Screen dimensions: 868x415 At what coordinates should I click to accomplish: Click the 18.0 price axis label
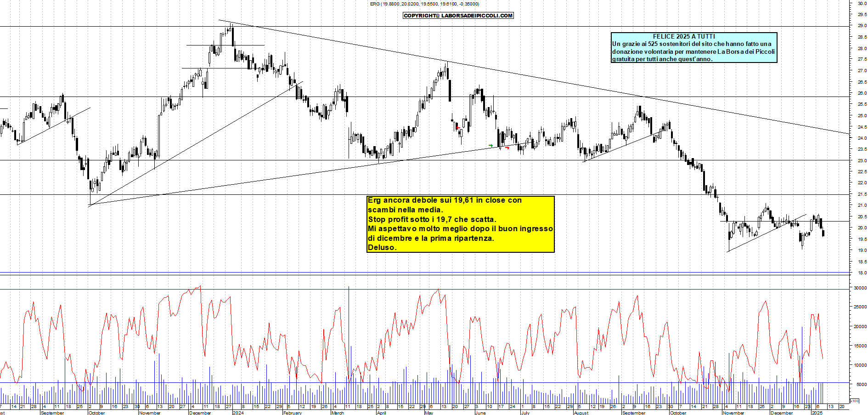click(x=862, y=273)
